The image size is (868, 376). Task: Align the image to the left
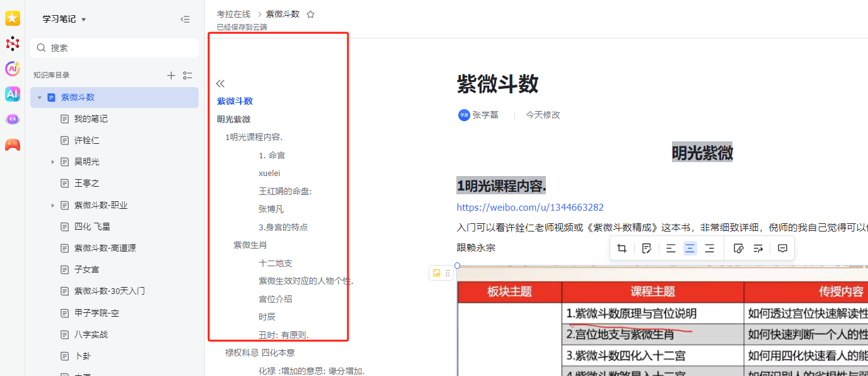click(671, 249)
